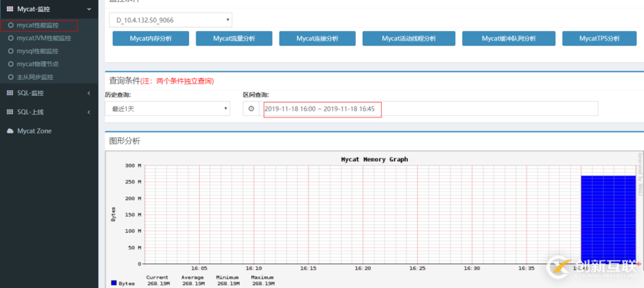Click circle icon next to mycat性能监控
Screen dimensions: 644x288
pyautogui.click(x=11, y=25)
